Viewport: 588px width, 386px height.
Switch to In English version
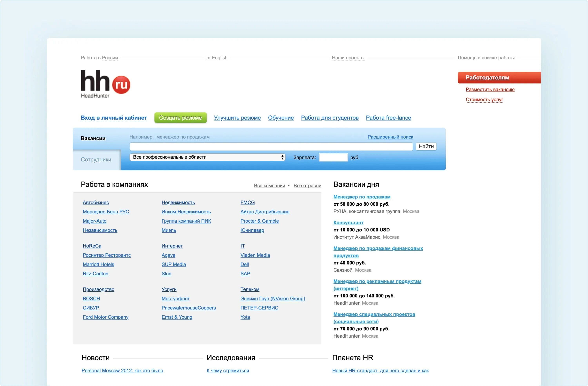pyautogui.click(x=217, y=58)
